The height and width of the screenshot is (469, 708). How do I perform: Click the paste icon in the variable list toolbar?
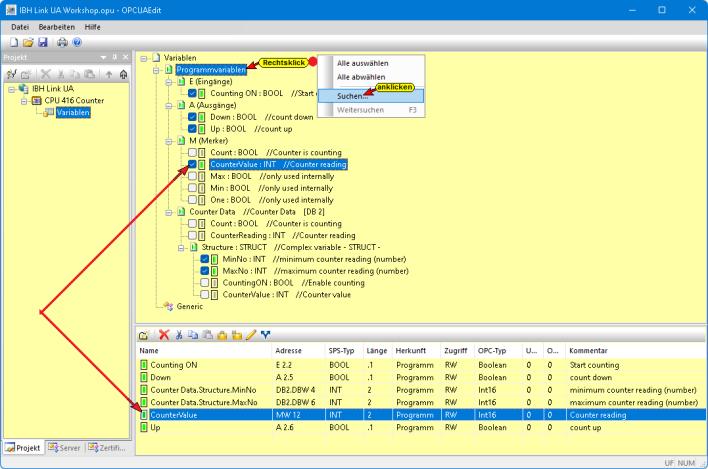click(208, 335)
